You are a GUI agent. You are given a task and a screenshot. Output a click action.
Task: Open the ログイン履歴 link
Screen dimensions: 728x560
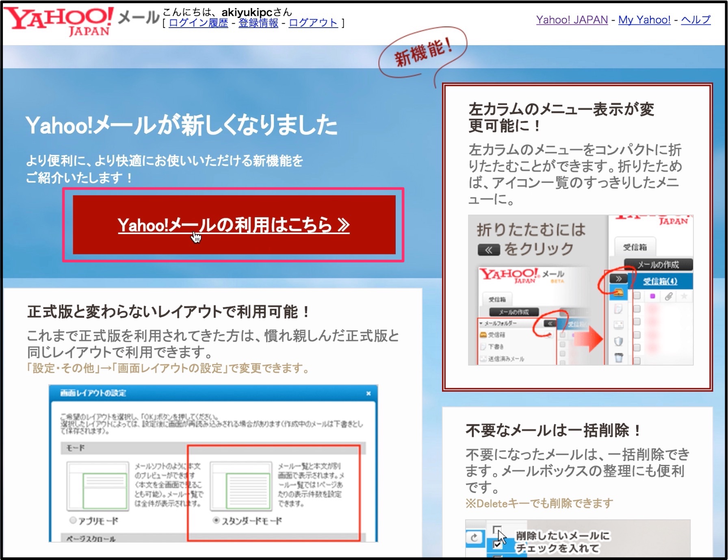click(198, 23)
